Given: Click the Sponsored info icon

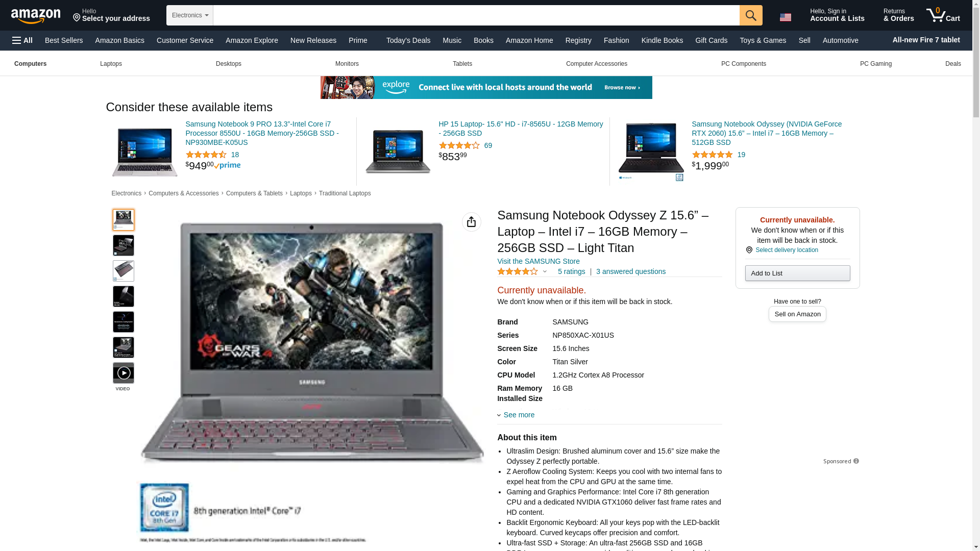Looking at the screenshot, I should [856, 461].
